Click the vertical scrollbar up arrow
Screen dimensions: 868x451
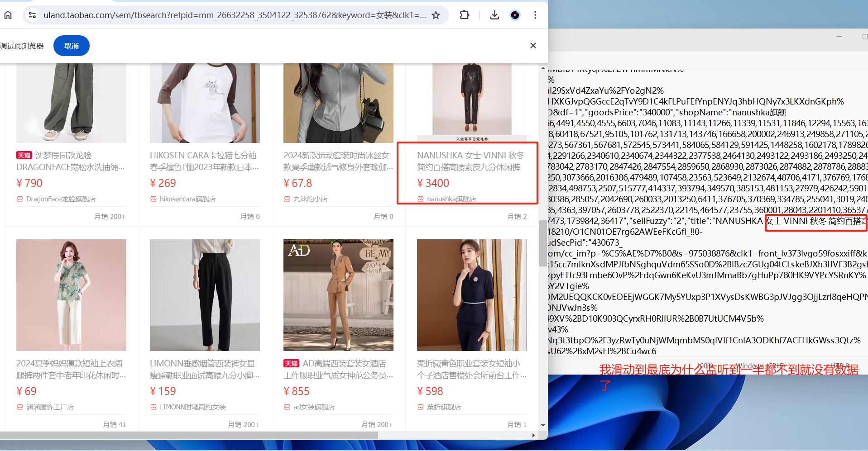tap(543, 68)
